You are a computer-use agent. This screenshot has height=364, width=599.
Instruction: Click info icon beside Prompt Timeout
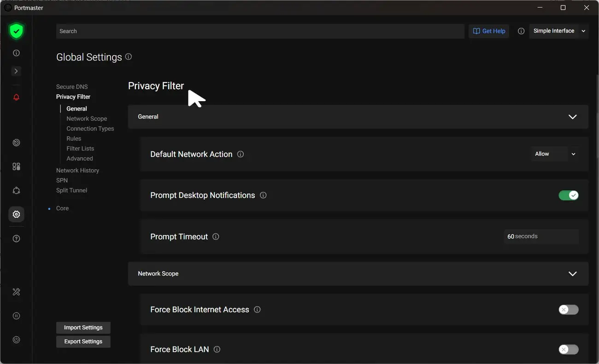[x=216, y=237]
